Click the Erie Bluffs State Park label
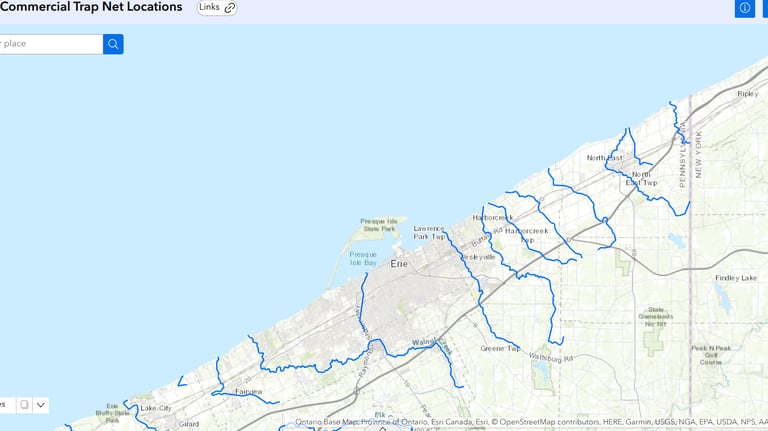 click(x=112, y=413)
